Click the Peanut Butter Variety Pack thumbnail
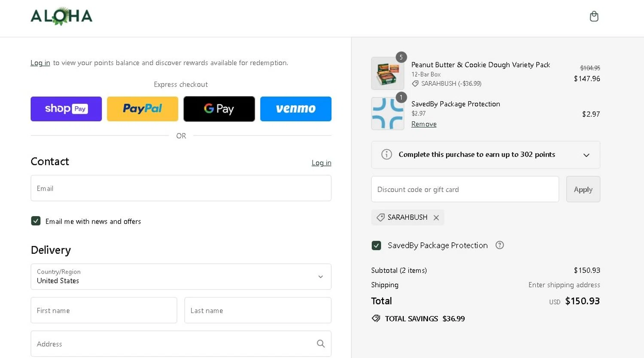Image resolution: width=644 pixels, height=358 pixels. [387, 73]
